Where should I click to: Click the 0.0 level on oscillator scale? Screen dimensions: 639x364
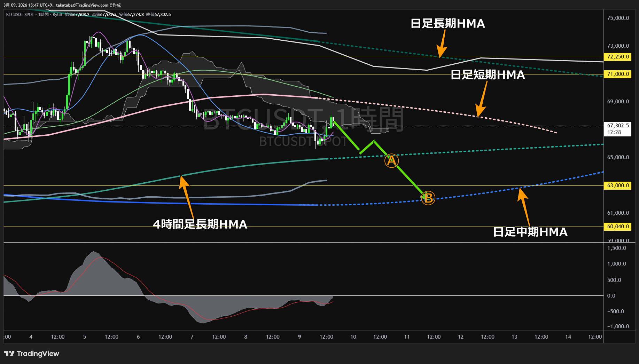[x=611, y=296]
